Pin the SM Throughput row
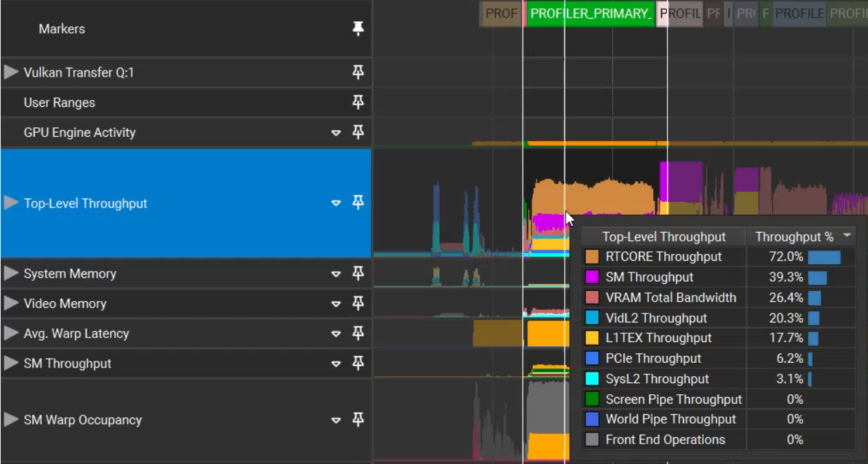 [x=356, y=363]
